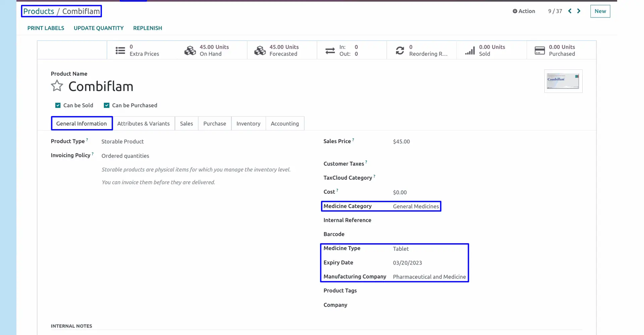Click the Units Purchased credit card icon

tap(540, 51)
